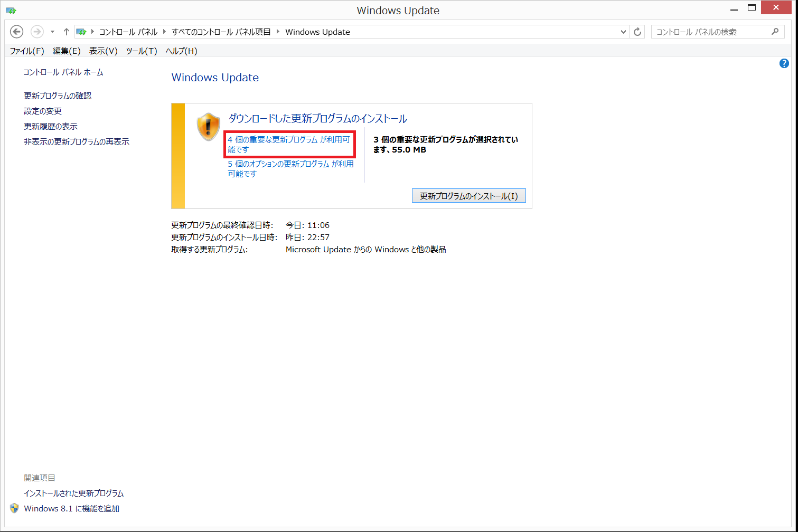Open the ツール(T) menu
The height and width of the screenshot is (532, 798).
(142, 51)
